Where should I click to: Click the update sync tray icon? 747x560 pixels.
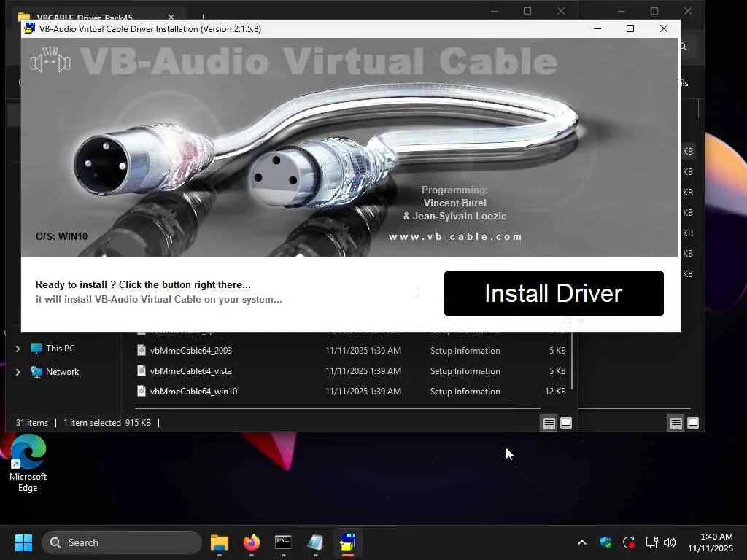tap(628, 542)
